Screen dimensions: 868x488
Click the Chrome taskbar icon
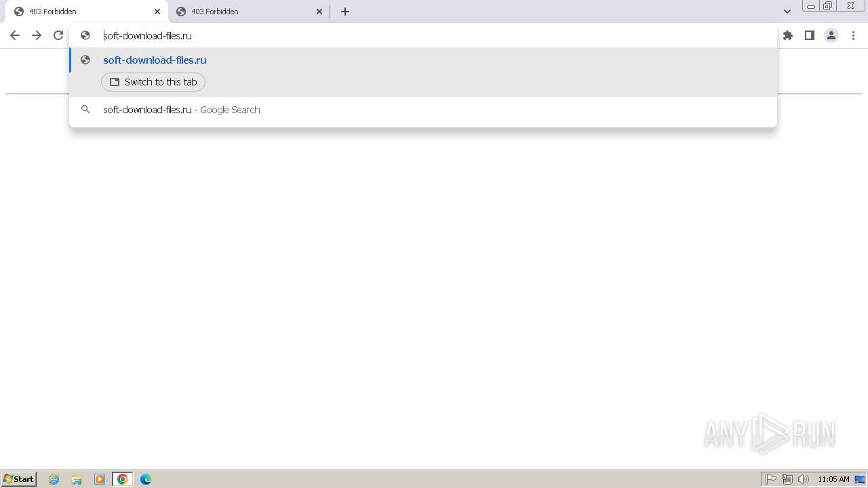[x=123, y=479]
